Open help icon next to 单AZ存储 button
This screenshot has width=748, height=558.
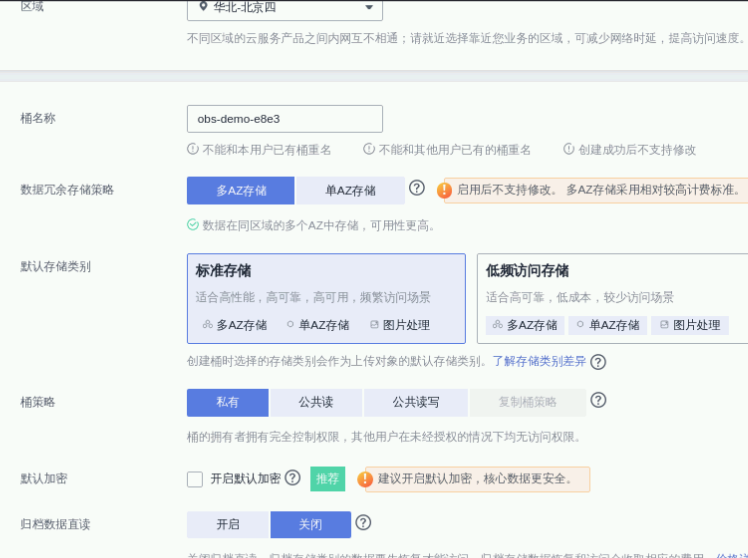[416, 188]
